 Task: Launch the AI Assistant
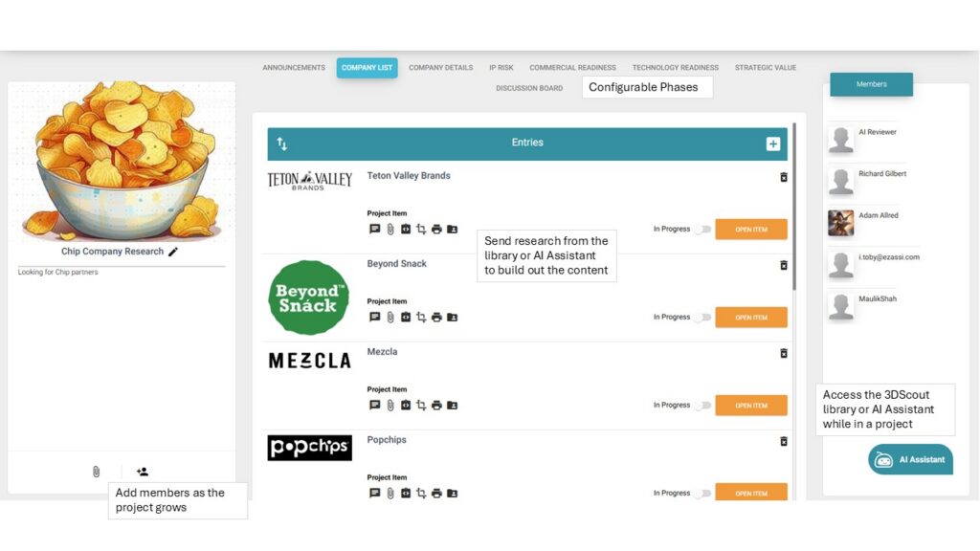click(911, 460)
